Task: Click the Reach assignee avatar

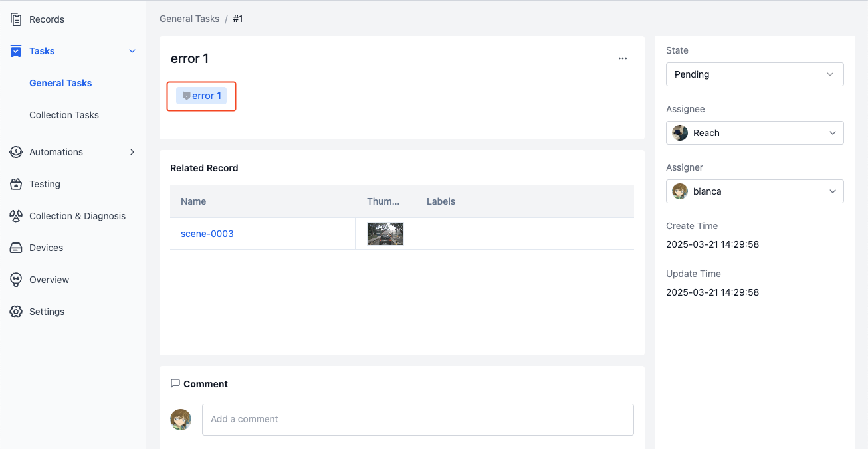Action: 680,133
